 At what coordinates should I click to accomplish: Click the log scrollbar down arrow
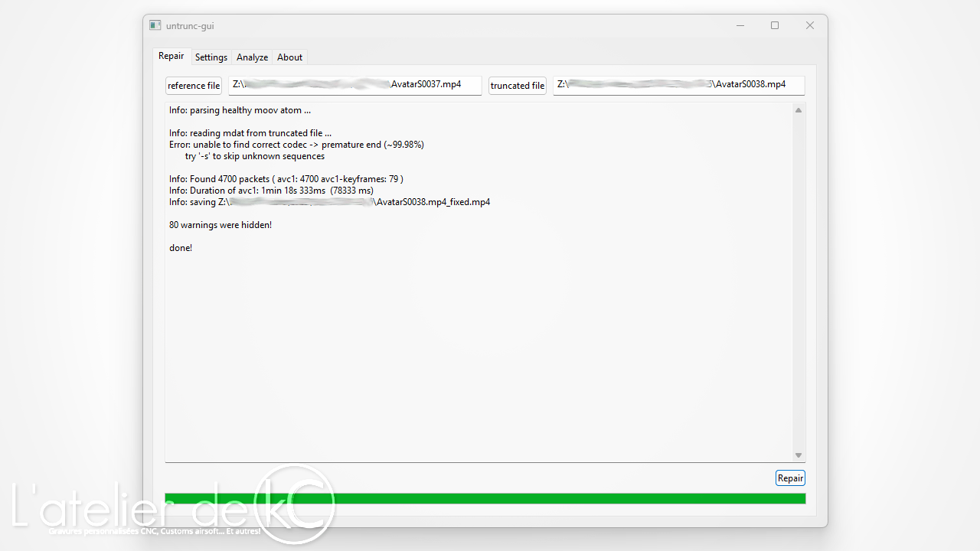[x=799, y=455]
